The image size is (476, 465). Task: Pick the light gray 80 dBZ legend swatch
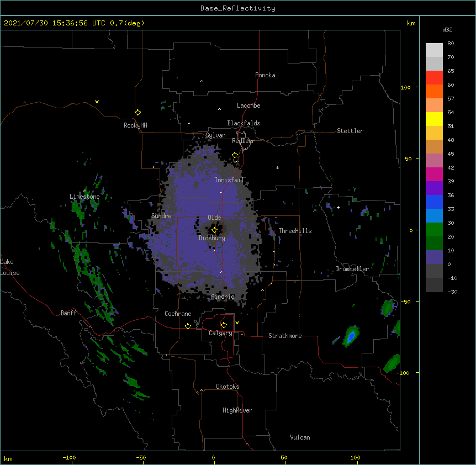434,50
